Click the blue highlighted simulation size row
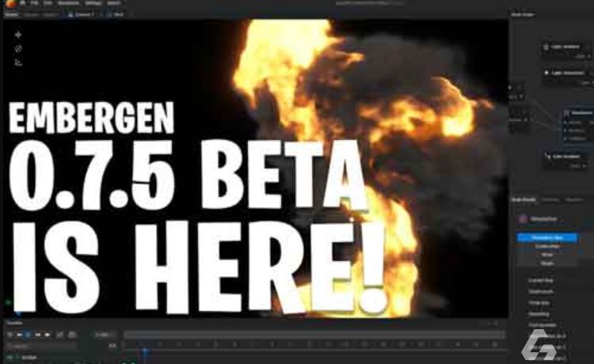 pyautogui.click(x=547, y=238)
